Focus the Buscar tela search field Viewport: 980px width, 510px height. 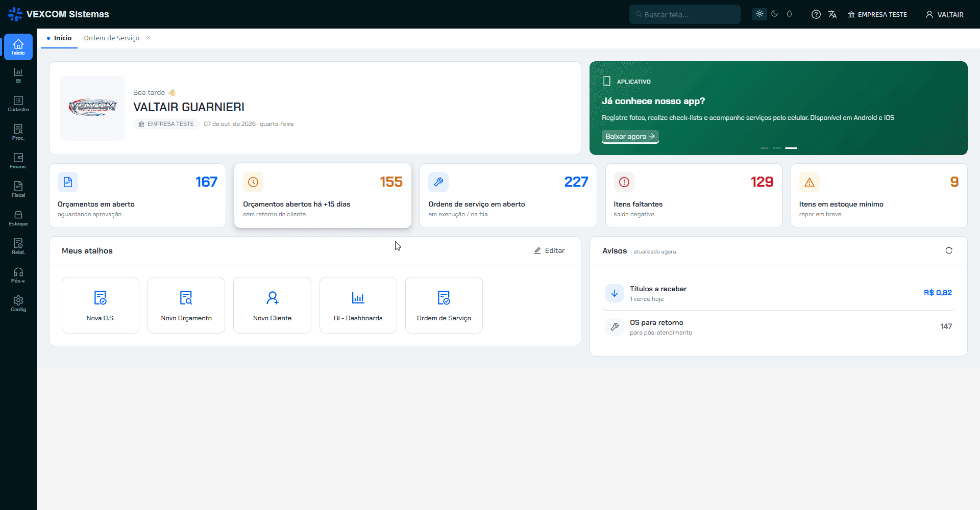[685, 14]
